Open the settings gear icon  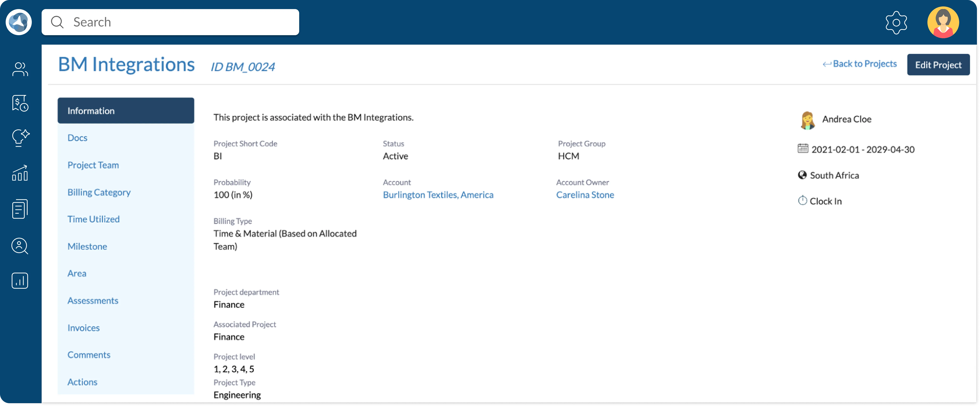896,23
